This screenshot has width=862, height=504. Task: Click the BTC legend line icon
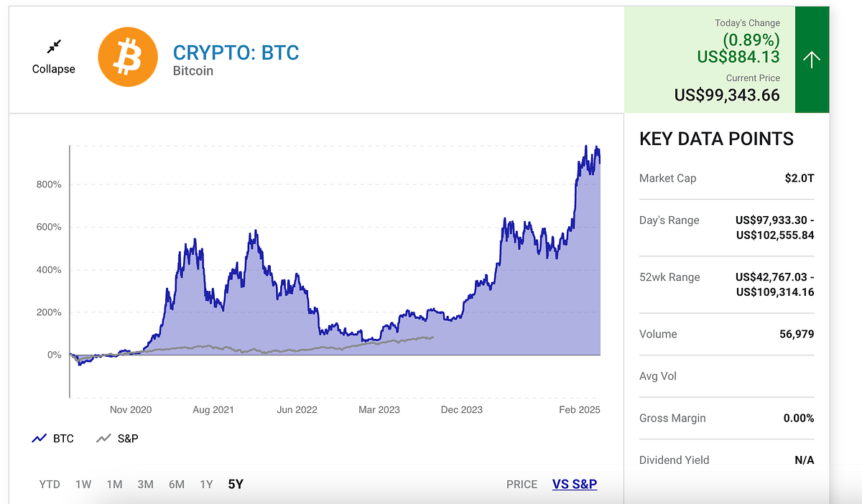click(x=40, y=438)
